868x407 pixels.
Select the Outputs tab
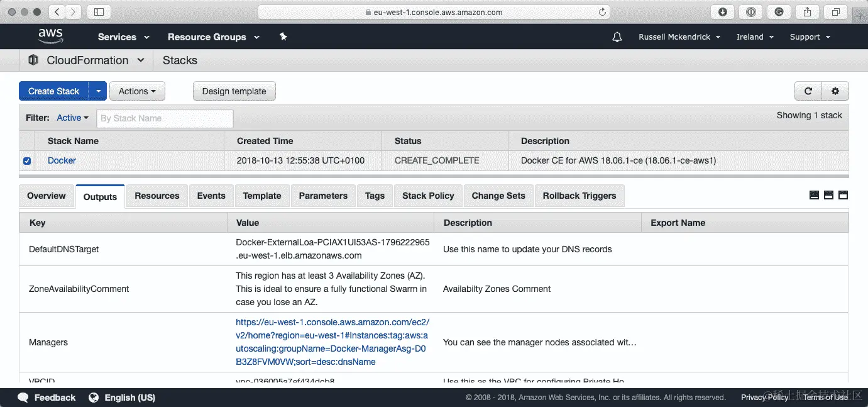(100, 196)
